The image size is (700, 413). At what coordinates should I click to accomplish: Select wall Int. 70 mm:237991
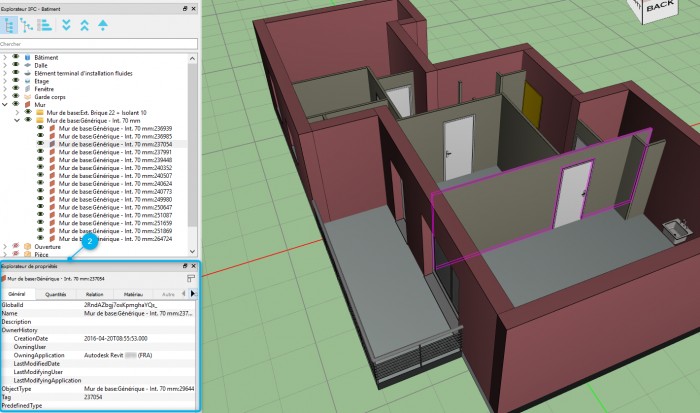click(115, 152)
